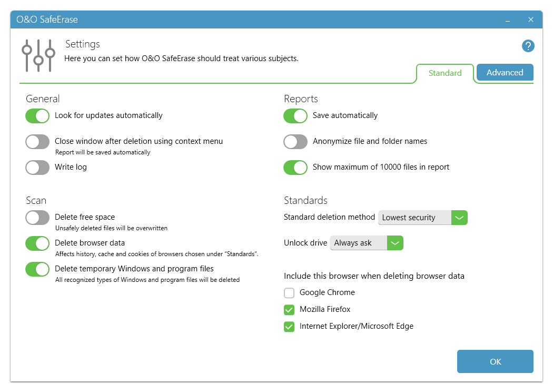Uncheck Mozilla Firefox browser option
This screenshot has height=392, width=553.
point(289,310)
